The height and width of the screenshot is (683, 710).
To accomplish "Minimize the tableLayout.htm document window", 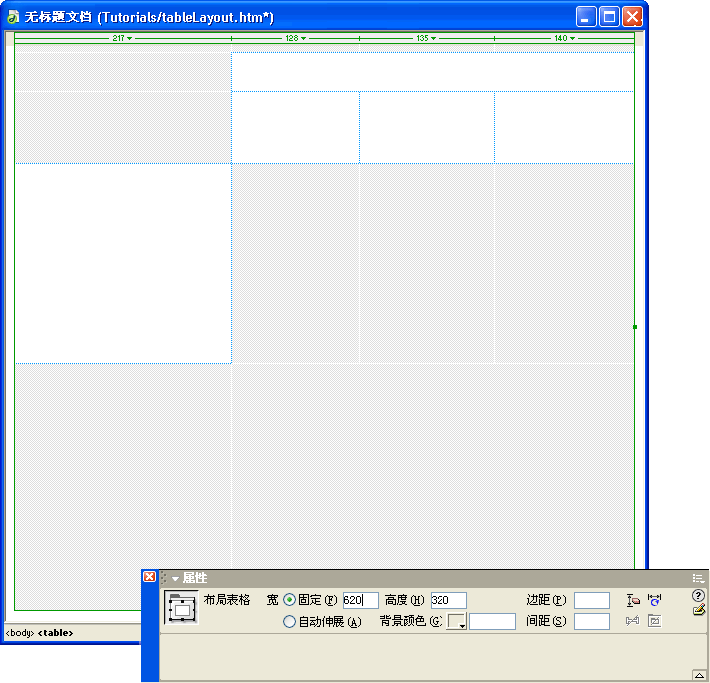I will coord(586,17).
